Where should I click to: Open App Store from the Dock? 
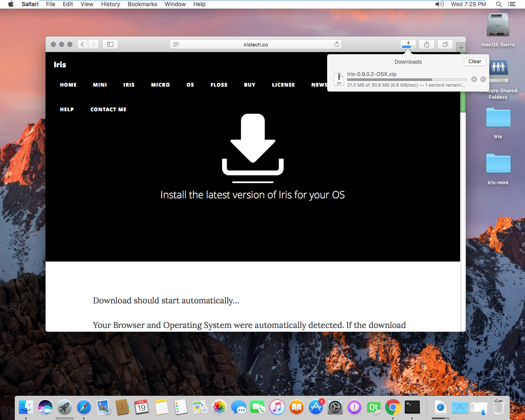click(x=316, y=407)
